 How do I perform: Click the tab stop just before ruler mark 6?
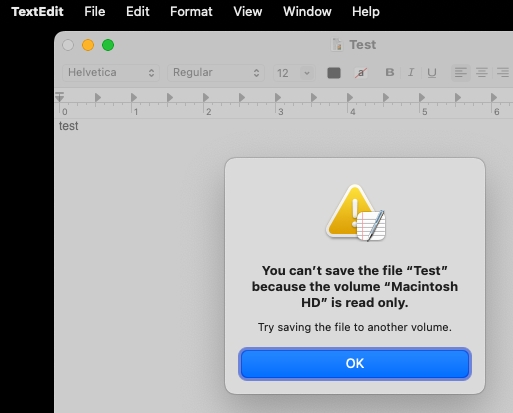458,97
